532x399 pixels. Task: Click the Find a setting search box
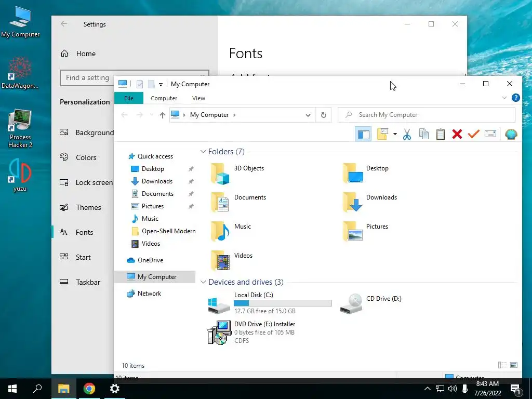[135, 78]
